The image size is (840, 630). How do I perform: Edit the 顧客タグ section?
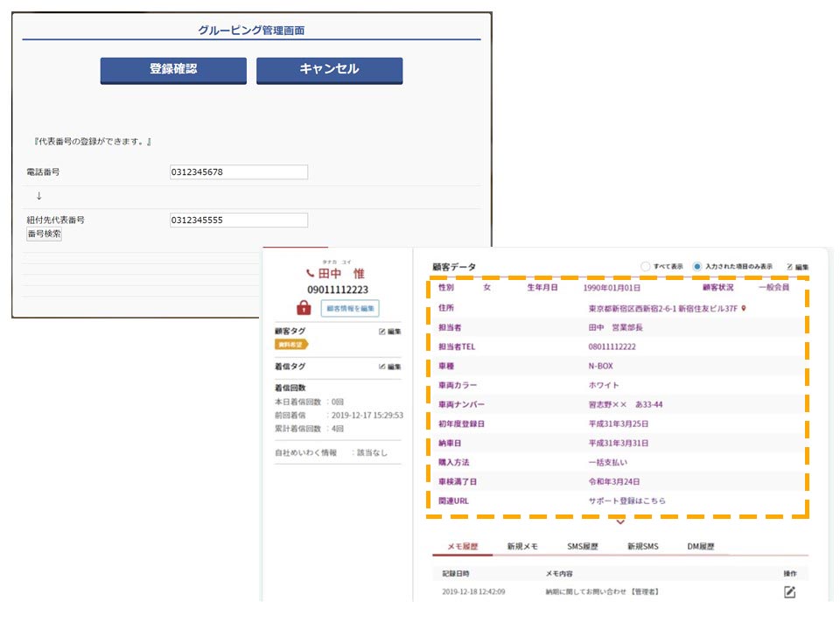coord(390,332)
